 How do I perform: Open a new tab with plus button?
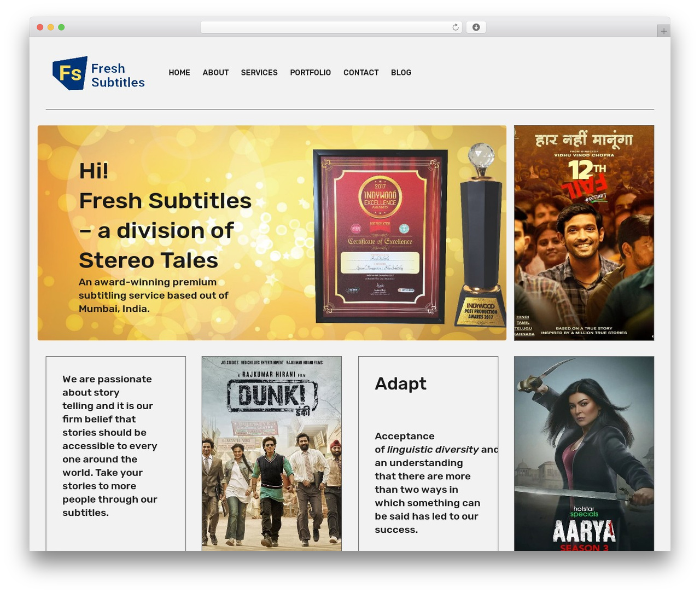(x=663, y=31)
